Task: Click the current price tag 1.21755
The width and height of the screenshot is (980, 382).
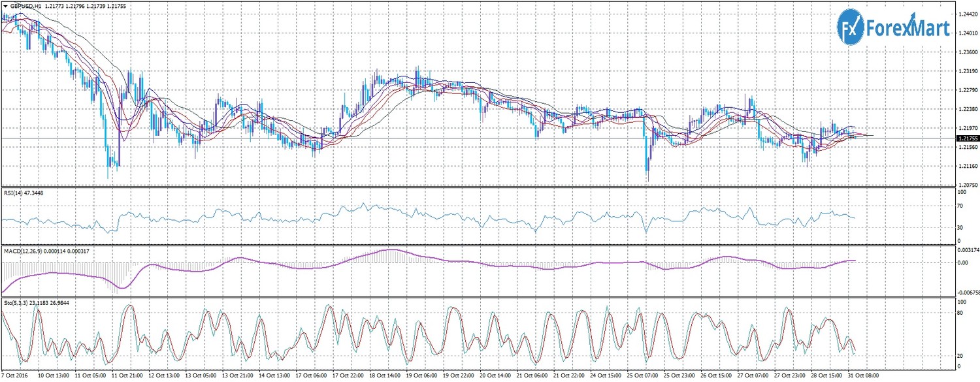Action: tap(967, 138)
